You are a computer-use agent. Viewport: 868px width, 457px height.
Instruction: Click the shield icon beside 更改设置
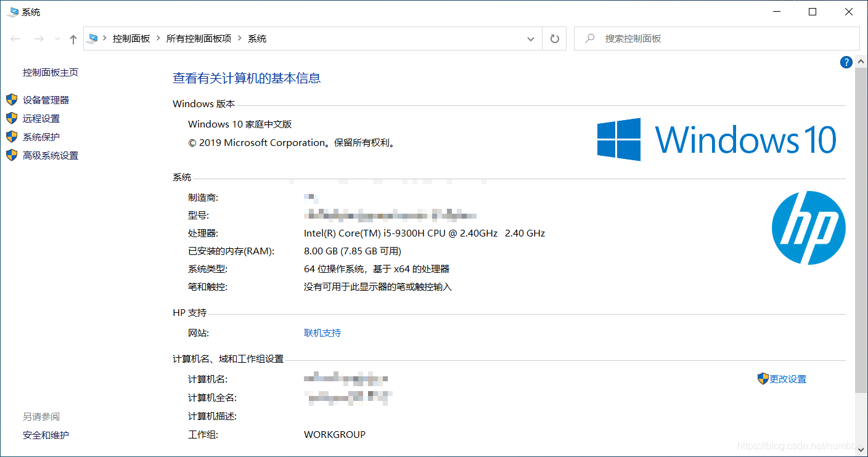click(763, 379)
